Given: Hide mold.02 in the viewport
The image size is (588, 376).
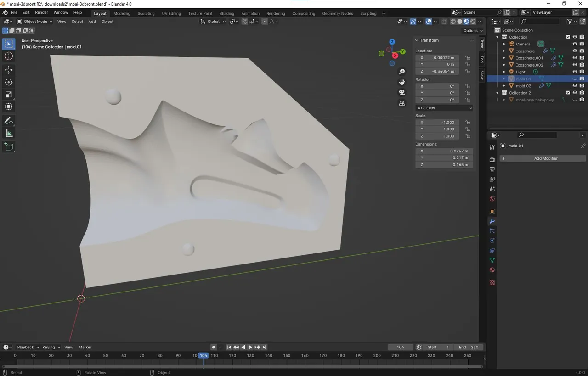Looking at the screenshot, I should point(575,86).
